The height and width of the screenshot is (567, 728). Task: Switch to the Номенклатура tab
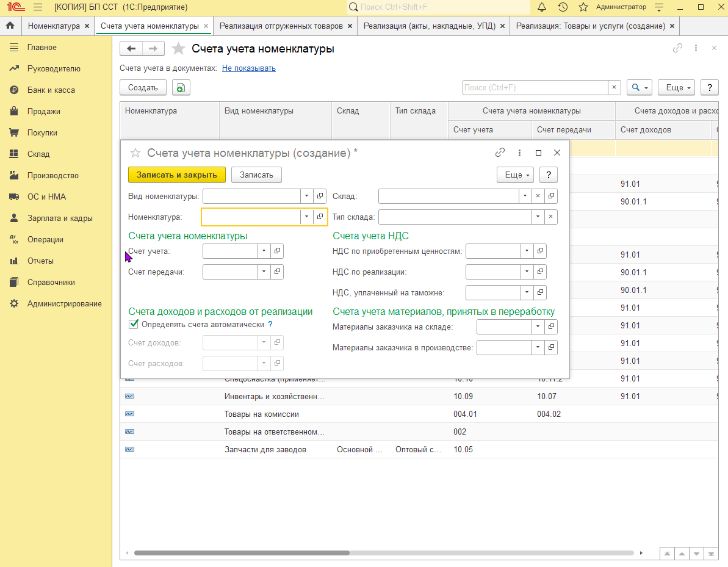54,26
